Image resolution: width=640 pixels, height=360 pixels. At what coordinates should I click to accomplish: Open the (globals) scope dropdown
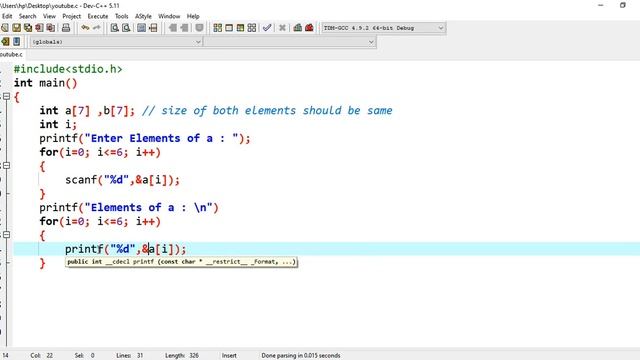[x=116, y=42]
